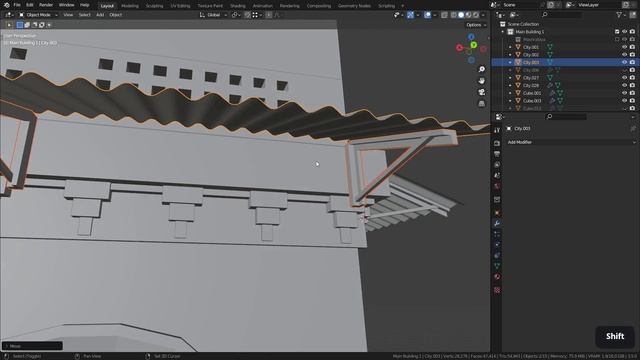Open the Physics properties tab icon

[x=497, y=244]
